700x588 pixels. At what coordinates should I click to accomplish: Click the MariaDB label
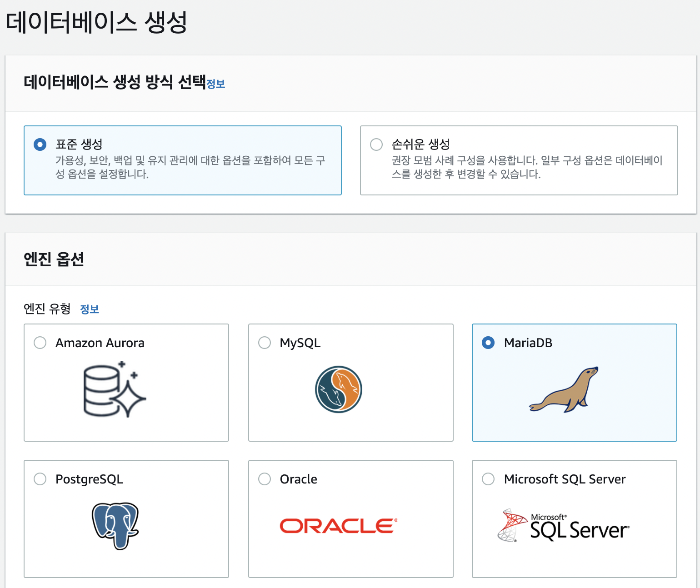[x=528, y=343]
